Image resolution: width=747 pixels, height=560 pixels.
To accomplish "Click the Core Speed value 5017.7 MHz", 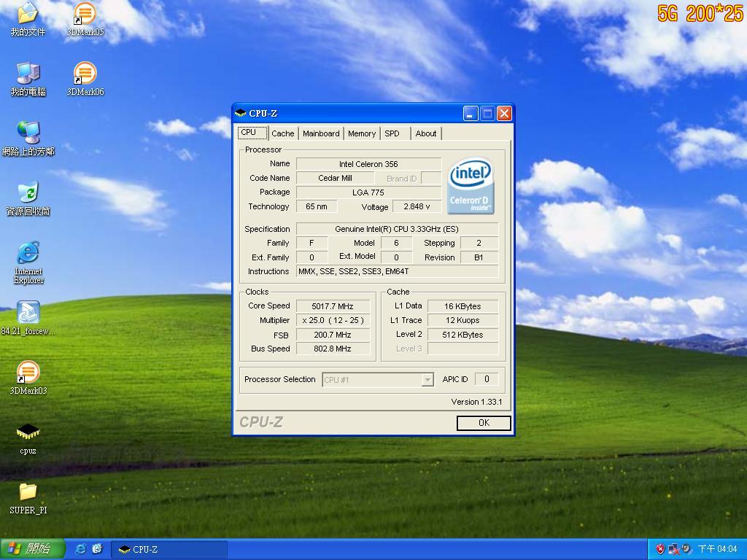I will pyautogui.click(x=333, y=306).
